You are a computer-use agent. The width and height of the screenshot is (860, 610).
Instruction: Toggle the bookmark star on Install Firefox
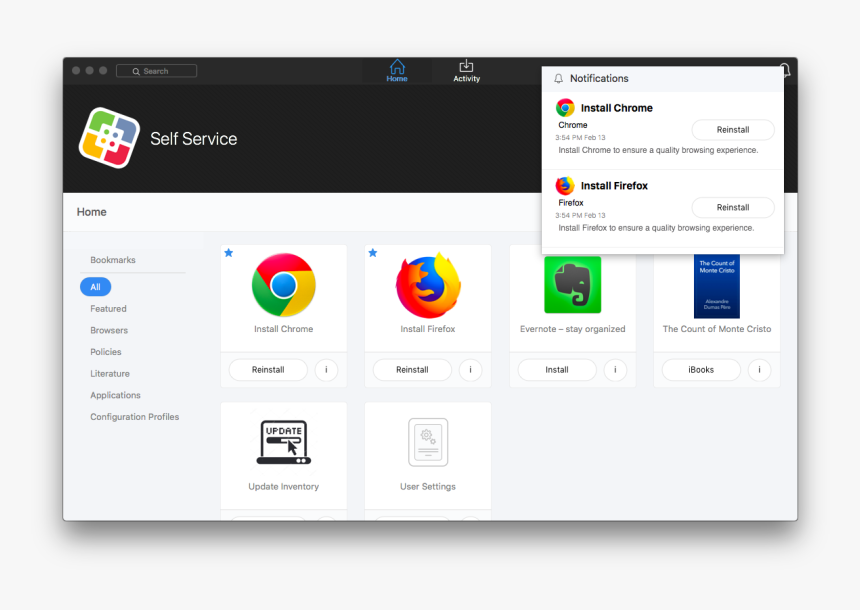[373, 253]
